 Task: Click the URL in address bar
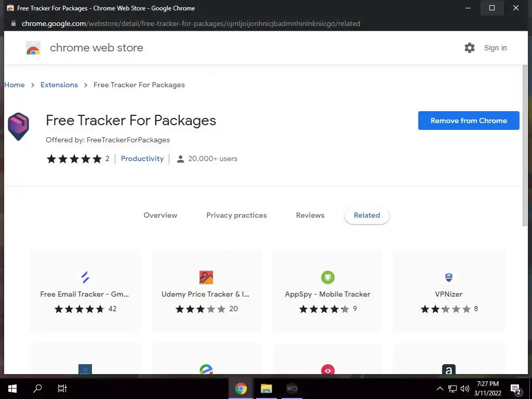pos(191,23)
